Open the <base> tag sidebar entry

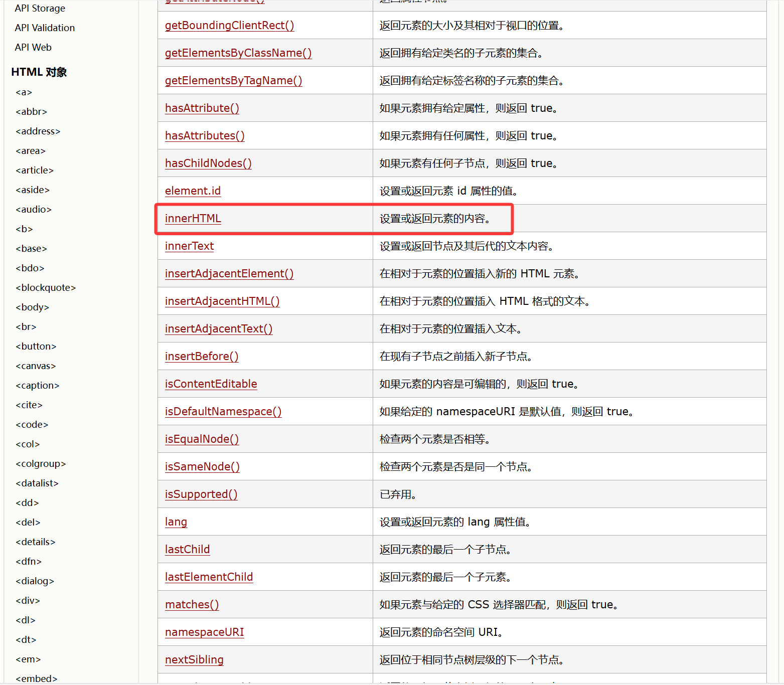click(x=31, y=248)
